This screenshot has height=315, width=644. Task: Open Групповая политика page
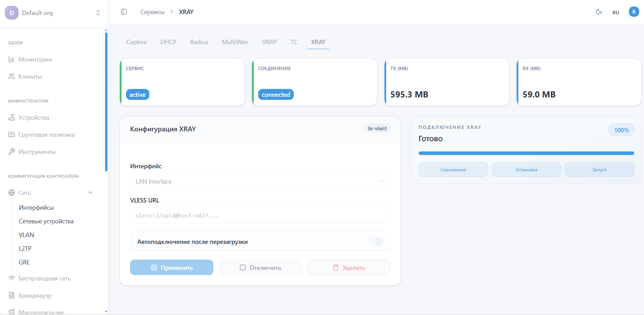coord(46,135)
